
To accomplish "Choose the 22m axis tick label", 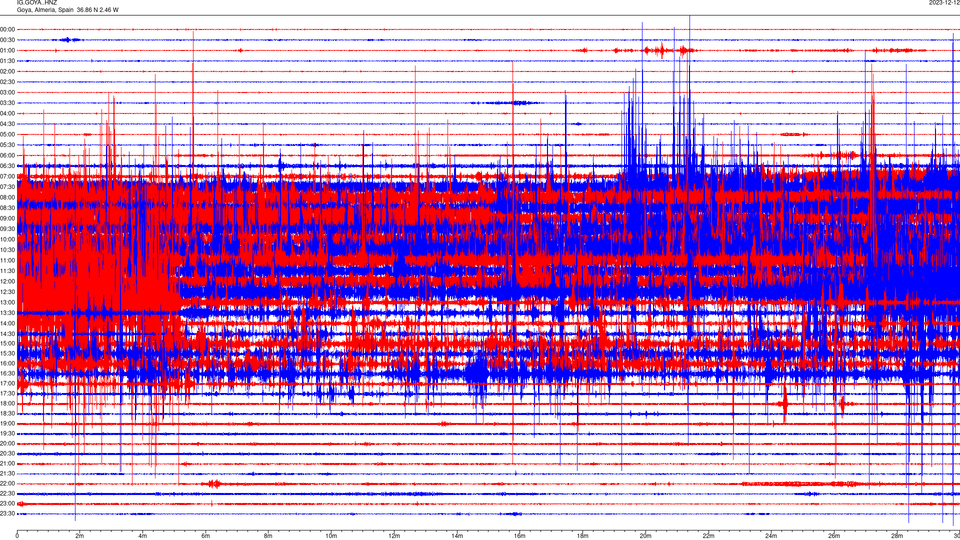I will click(x=708, y=536).
